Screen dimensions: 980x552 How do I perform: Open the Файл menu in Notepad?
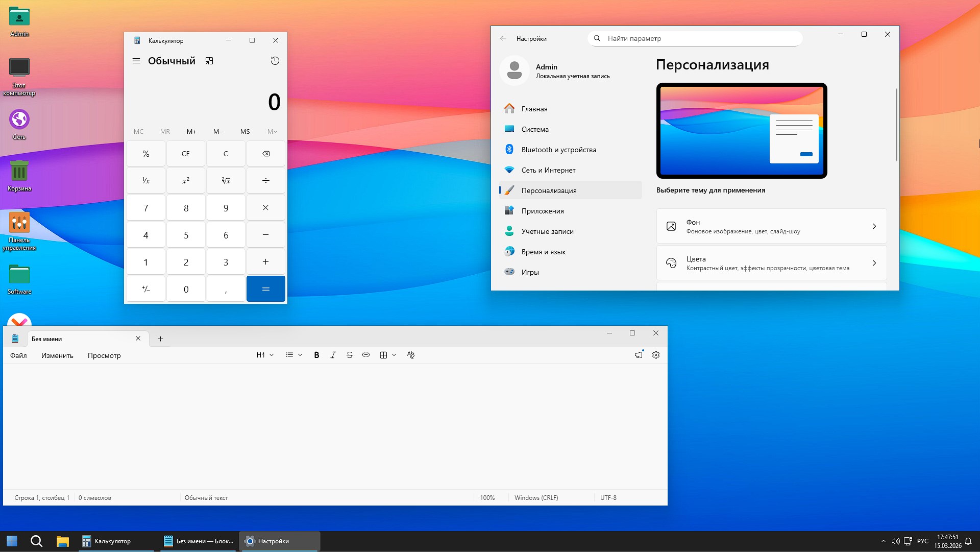pos(18,355)
